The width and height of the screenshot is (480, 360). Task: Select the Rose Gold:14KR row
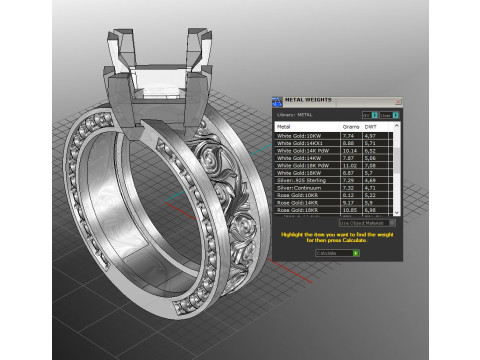333,202
